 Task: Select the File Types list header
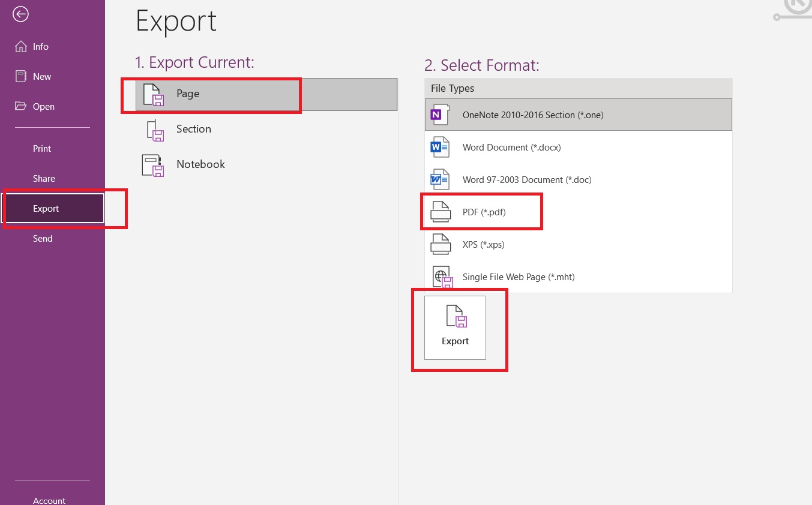(452, 88)
